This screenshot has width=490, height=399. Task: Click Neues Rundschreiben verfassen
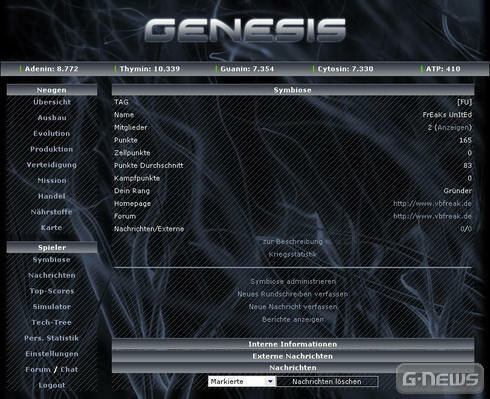(x=293, y=294)
